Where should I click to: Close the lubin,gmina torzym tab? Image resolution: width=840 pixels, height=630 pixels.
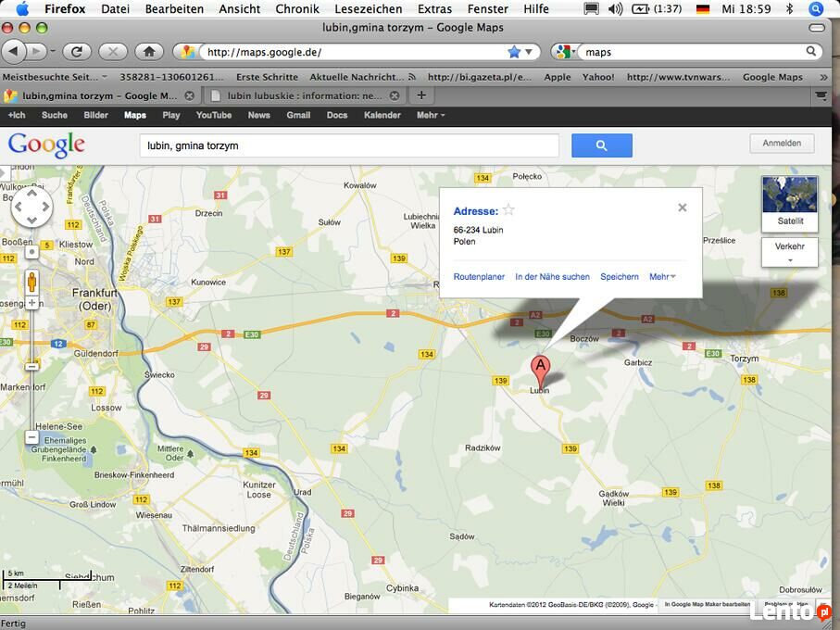click(x=189, y=96)
